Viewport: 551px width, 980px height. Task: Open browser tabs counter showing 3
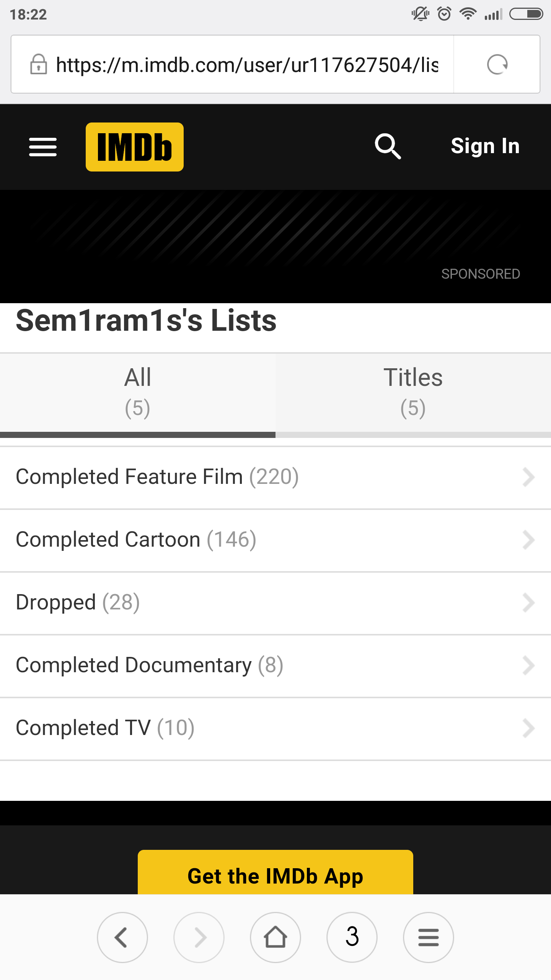[352, 937]
